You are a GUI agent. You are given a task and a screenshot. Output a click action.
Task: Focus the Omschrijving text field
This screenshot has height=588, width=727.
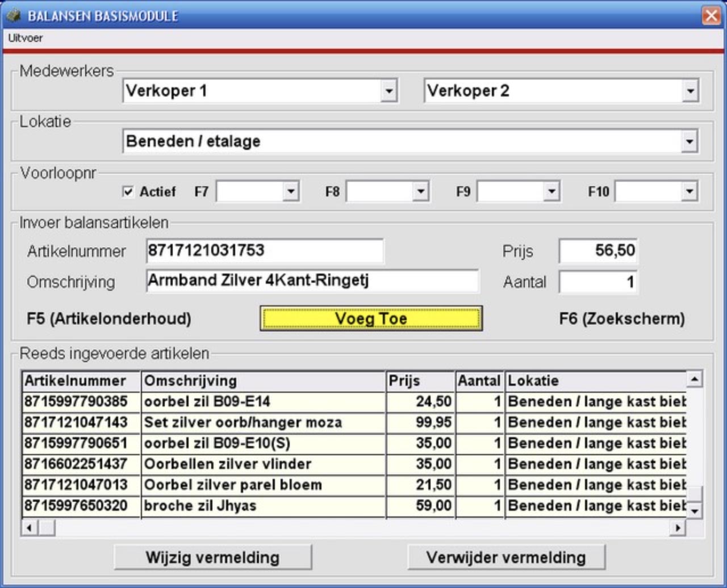312,281
